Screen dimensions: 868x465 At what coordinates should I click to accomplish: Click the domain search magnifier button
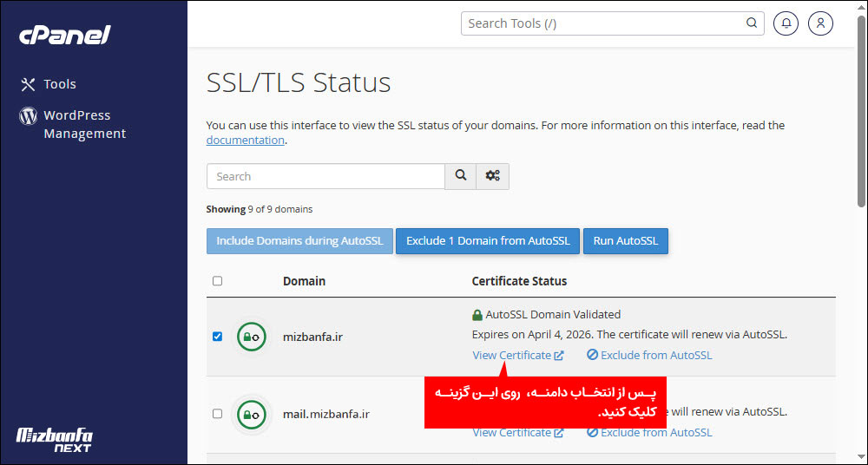(461, 176)
